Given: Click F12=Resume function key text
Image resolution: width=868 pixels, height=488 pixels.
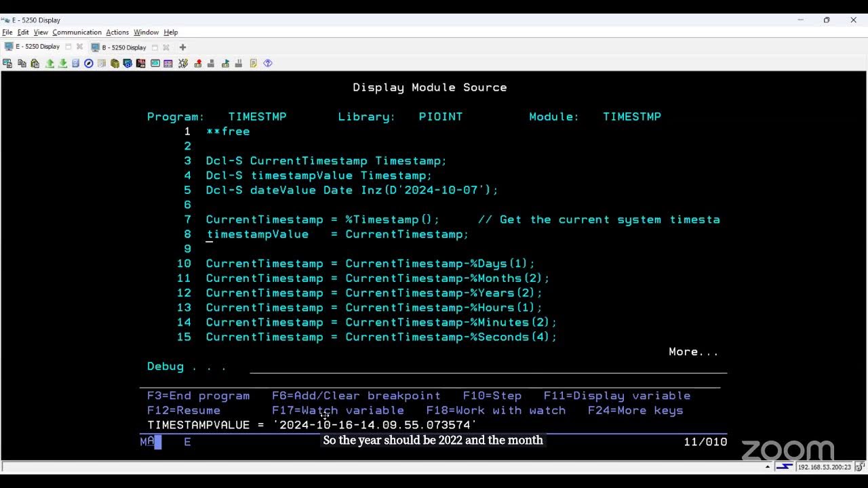Looking at the screenshot, I should [x=184, y=411].
